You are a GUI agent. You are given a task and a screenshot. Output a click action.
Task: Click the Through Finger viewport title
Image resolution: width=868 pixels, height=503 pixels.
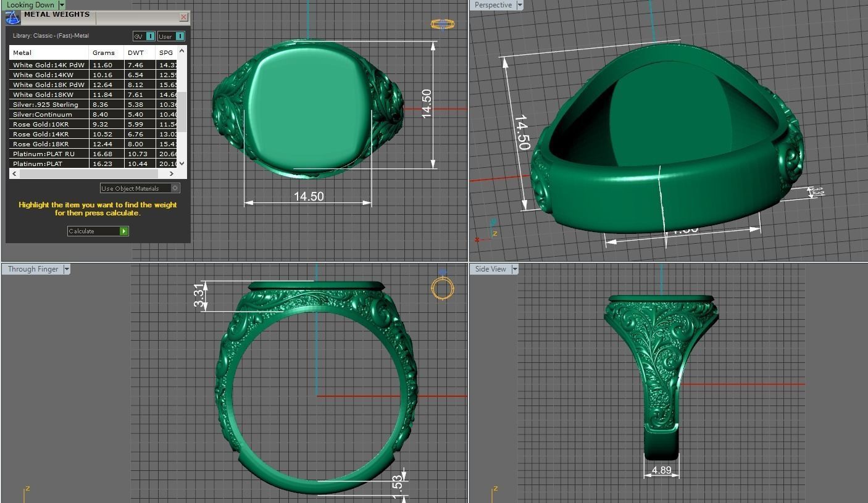coord(33,269)
